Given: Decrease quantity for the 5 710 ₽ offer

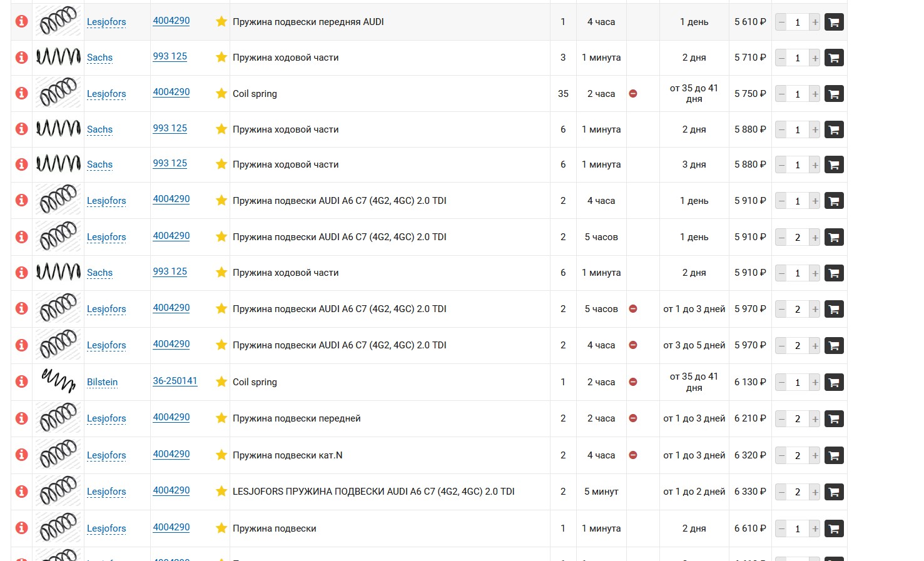Looking at the screenshot, I should click(x=781, y=58).
